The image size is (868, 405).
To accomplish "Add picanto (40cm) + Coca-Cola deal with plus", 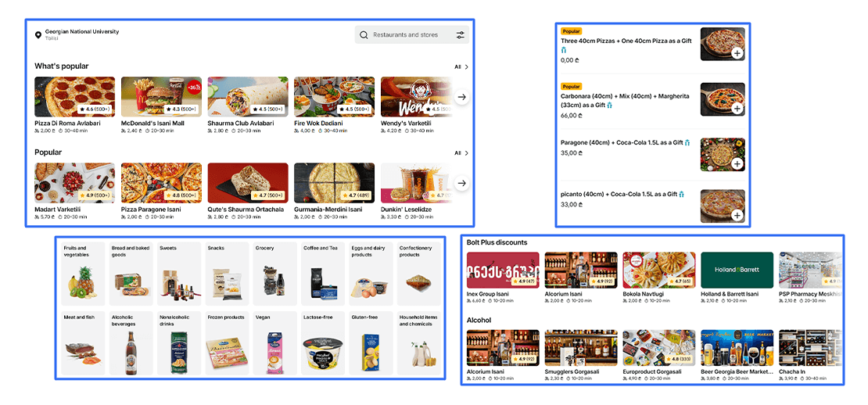I will [737, 215].
